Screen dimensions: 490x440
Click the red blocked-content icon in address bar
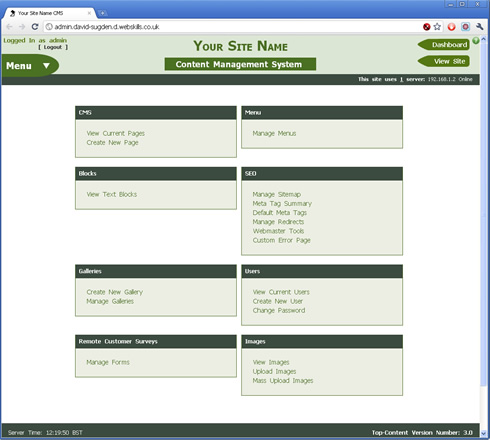pos(426,27)
